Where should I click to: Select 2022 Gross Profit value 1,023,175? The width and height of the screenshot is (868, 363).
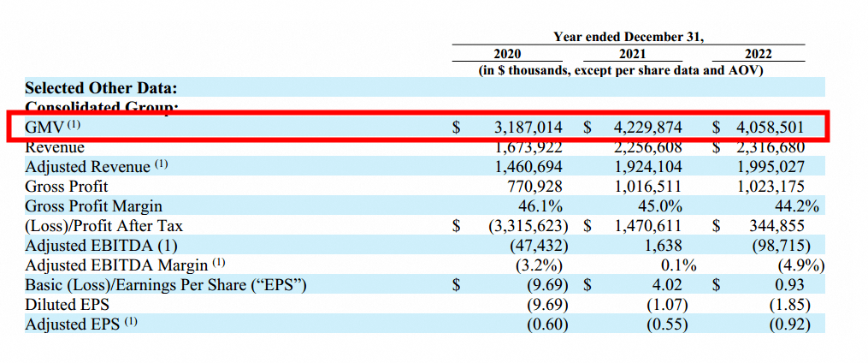770,187
